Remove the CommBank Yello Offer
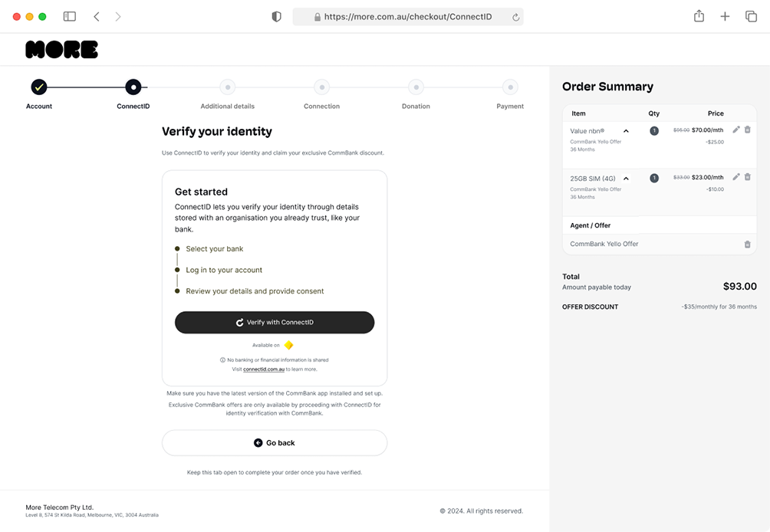 click(x=748, y=245)
